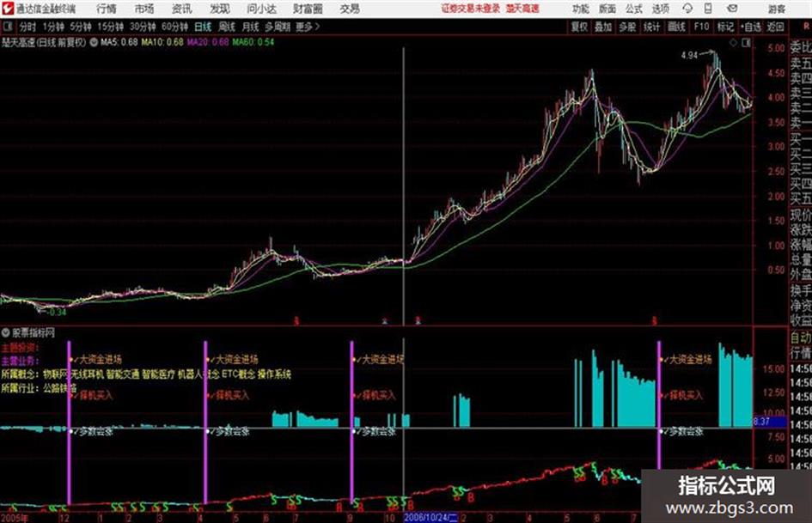The image size is (812, 523).
Task: Open the 功能 menu
Action: pyautogui.click(x=581, y=9)
